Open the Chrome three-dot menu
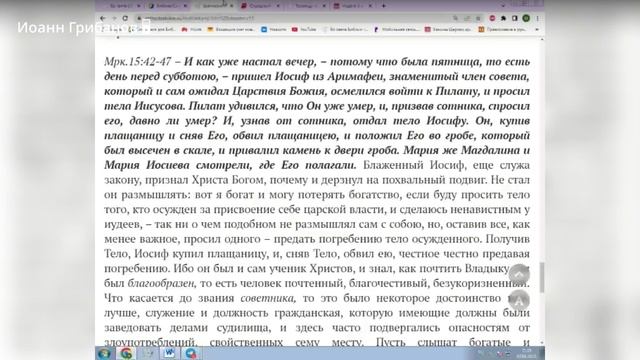640x360 pixels. click(x=538, y=18)
